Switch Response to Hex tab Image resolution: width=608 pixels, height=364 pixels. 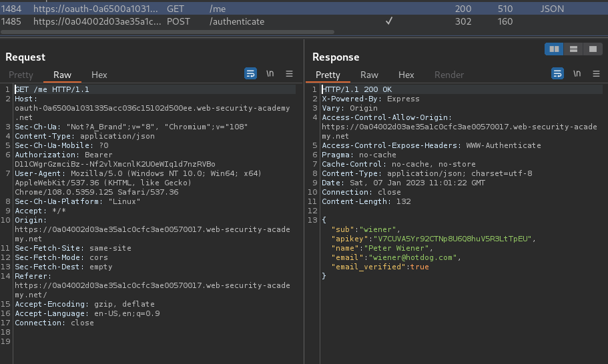(406, 75)
